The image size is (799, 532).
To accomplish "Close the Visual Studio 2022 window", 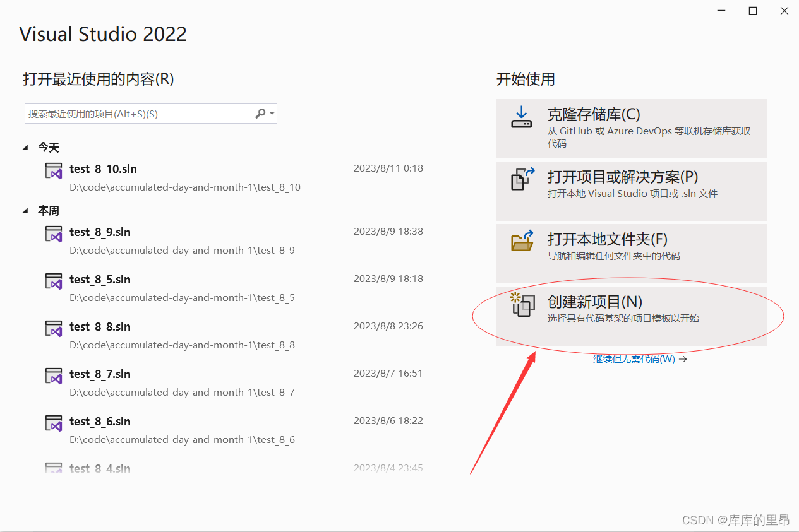I will tap(783, 11).
